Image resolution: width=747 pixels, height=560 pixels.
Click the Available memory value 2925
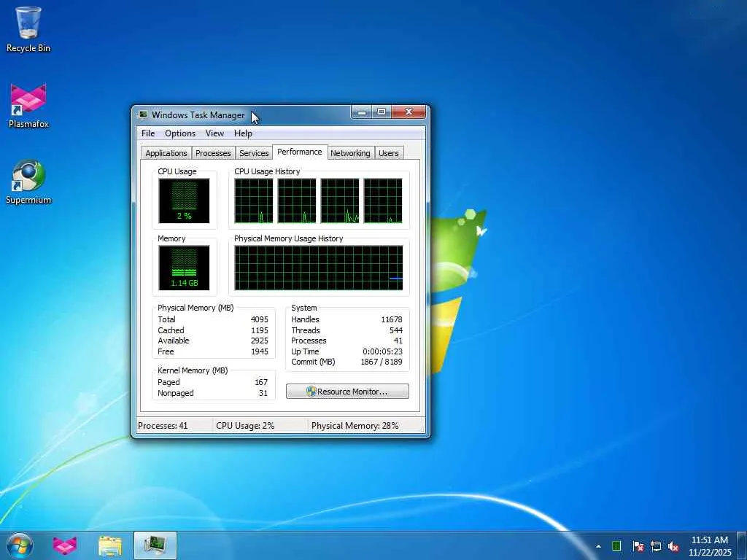[x=259, y=341]
